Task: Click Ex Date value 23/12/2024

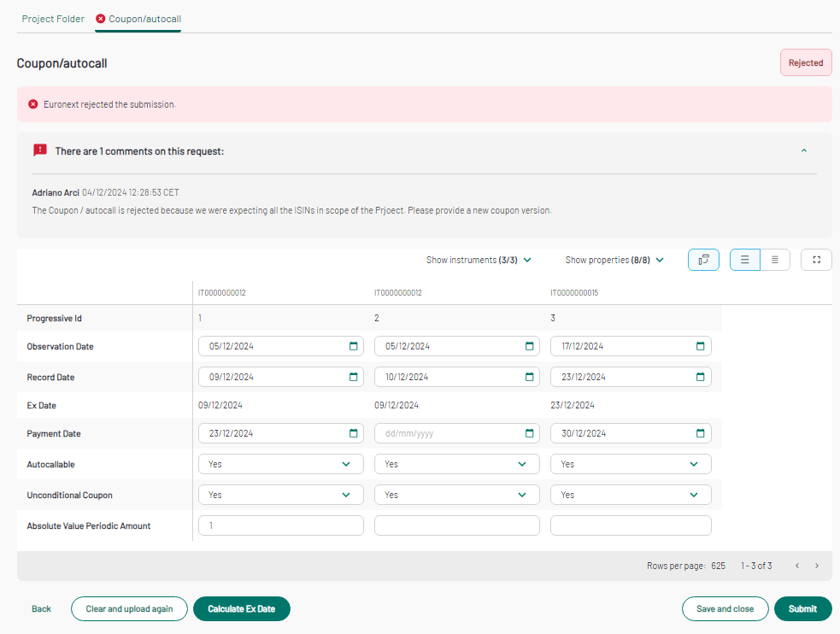Action: pyautogui.click(x=573, y=405)
